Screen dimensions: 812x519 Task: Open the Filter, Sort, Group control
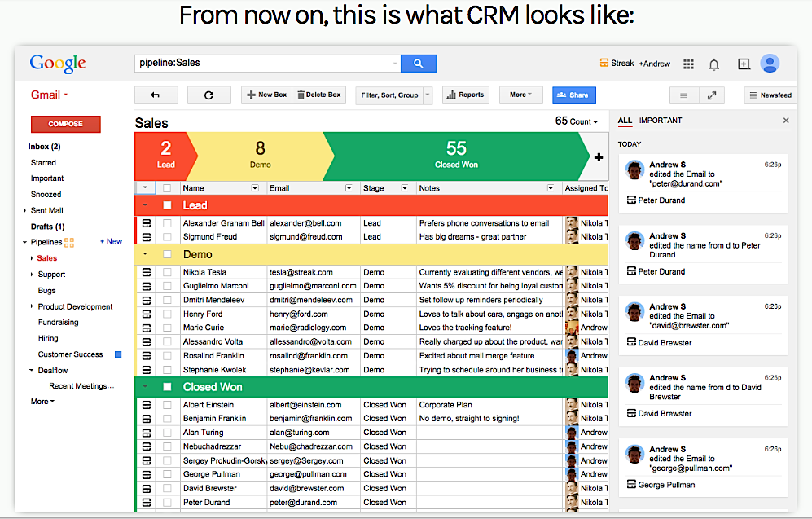pyautogui.click(x=393, y=95)
